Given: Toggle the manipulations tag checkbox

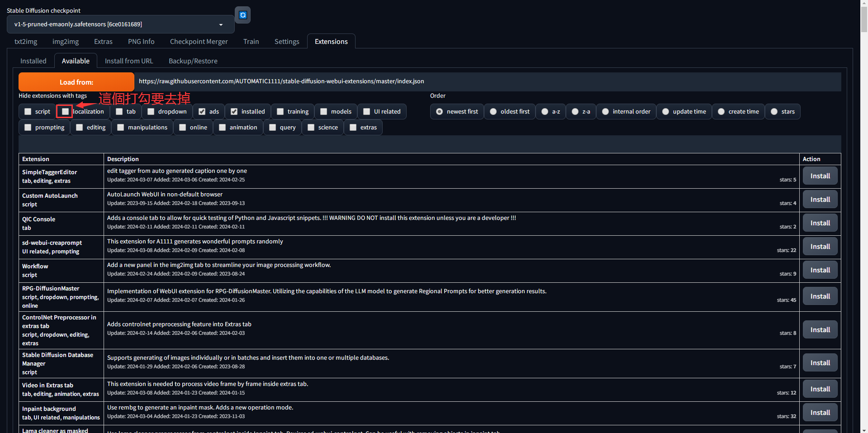Looking at the screenshot, I should pyautogui.click(x=121, y=127).
